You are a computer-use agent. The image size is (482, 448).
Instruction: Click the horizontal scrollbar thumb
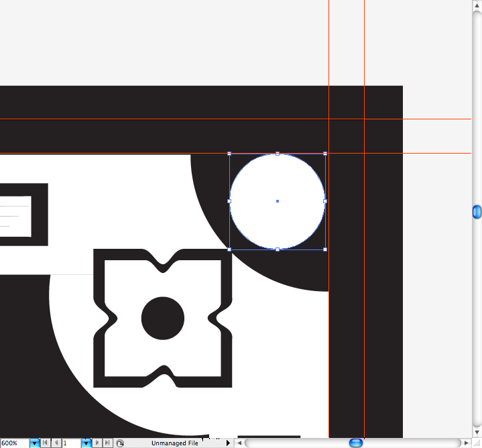click(x=356, y=443)
